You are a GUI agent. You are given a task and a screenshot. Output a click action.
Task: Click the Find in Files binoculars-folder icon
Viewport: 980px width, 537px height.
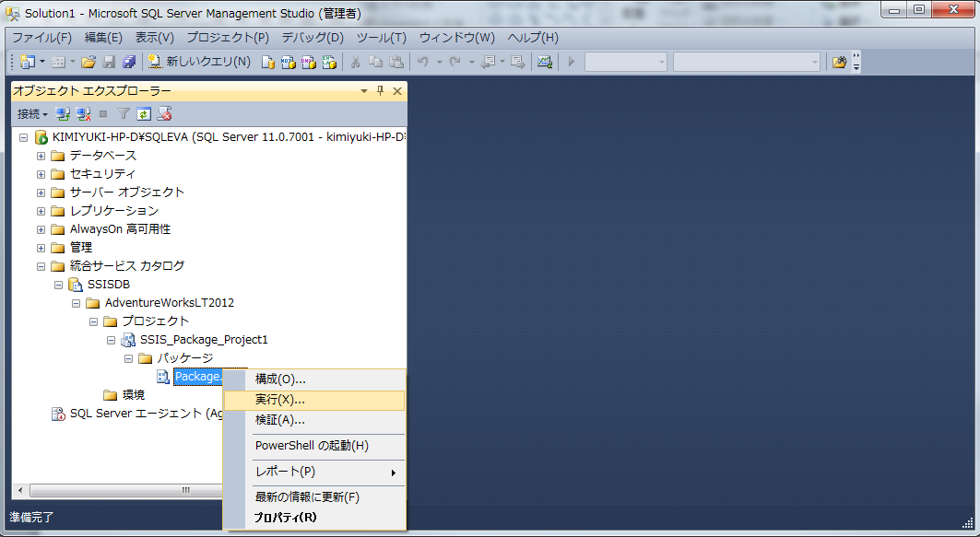pyautogui.click(x=839, y=62)
